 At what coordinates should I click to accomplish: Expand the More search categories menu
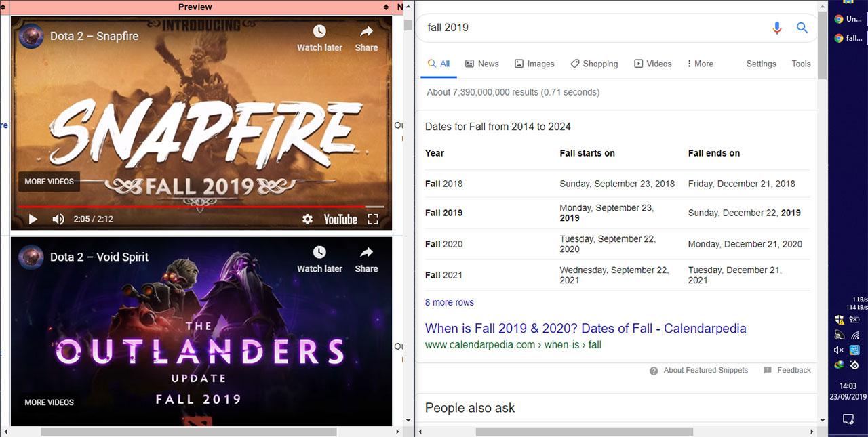pos(700,64)
